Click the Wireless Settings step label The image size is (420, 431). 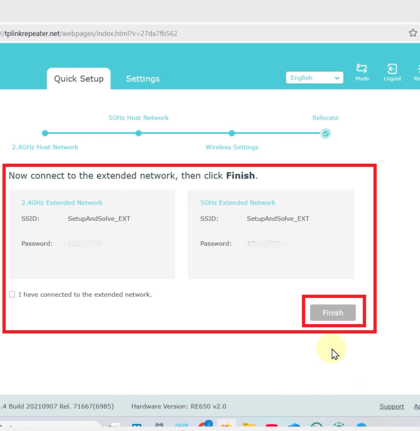click(x=232, y=147)
